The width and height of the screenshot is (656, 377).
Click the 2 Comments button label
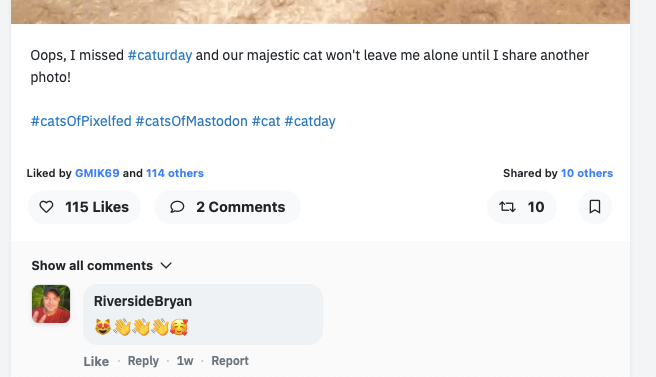point(241,207)
